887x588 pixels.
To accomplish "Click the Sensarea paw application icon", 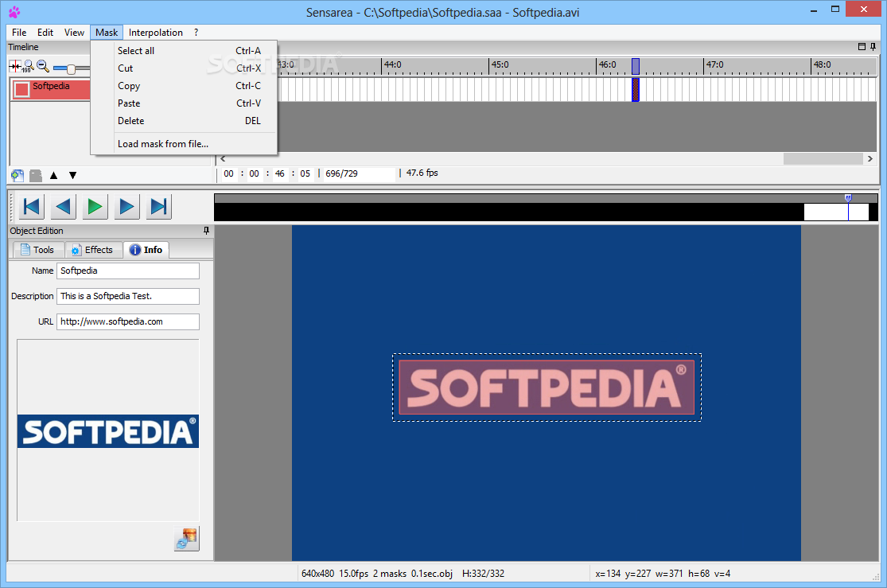I will coord(14,12).
